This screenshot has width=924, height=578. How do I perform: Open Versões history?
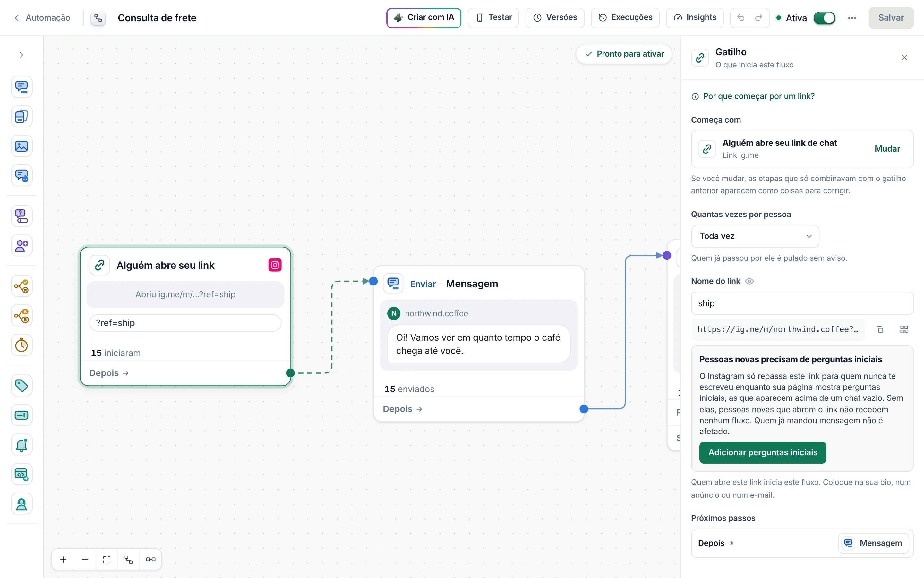click(555, 18)
